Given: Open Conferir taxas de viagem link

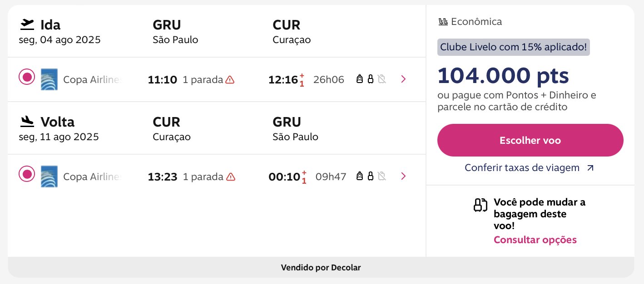Looking at the screenshot, I should tap(529, 168).
